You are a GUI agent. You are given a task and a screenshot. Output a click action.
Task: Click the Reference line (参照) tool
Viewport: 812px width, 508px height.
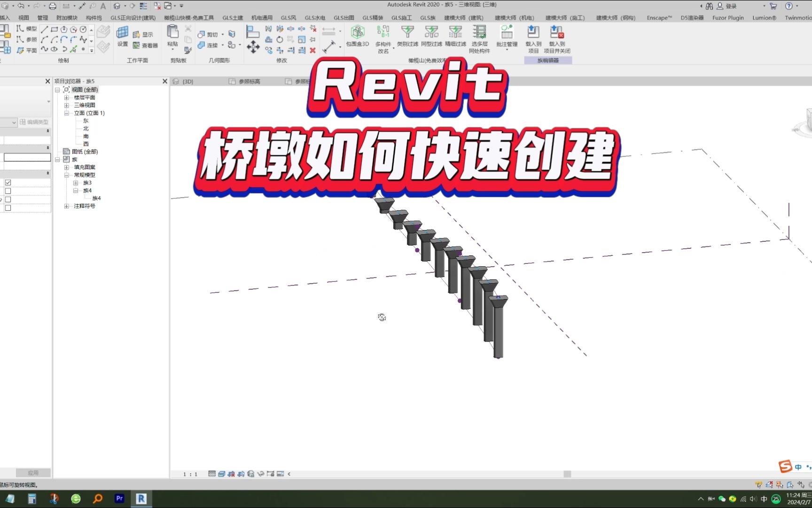point(26,40)
